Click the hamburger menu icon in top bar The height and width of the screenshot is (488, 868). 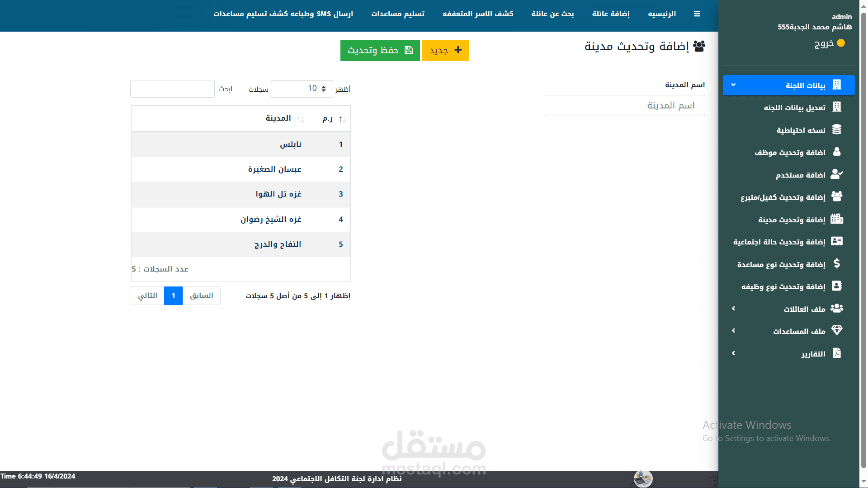pos(697,14)
